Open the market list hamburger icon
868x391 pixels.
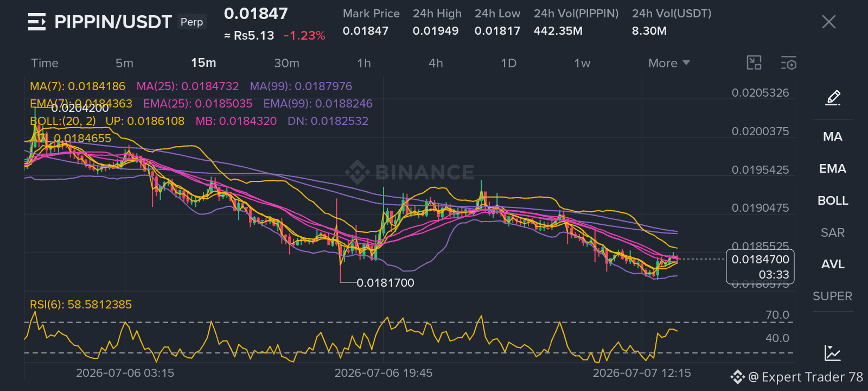coord(36,22)
